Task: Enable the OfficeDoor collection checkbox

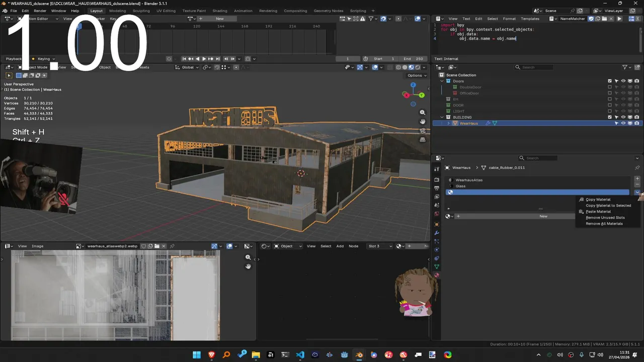Action: tap(610, 93)
